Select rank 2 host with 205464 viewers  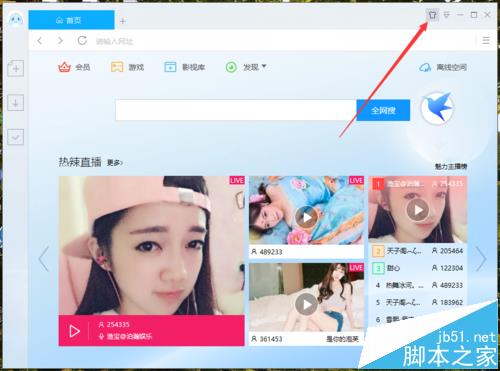click(418, 251)
